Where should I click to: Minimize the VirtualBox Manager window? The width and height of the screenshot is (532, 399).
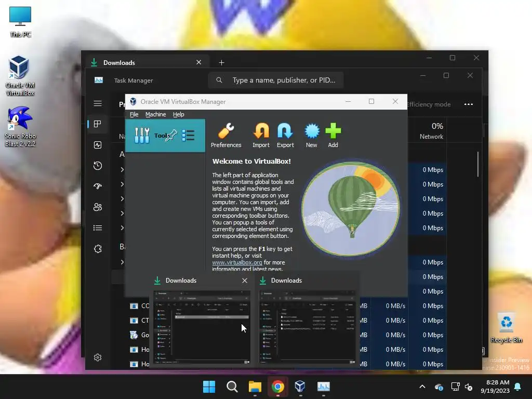click(348, 101)
